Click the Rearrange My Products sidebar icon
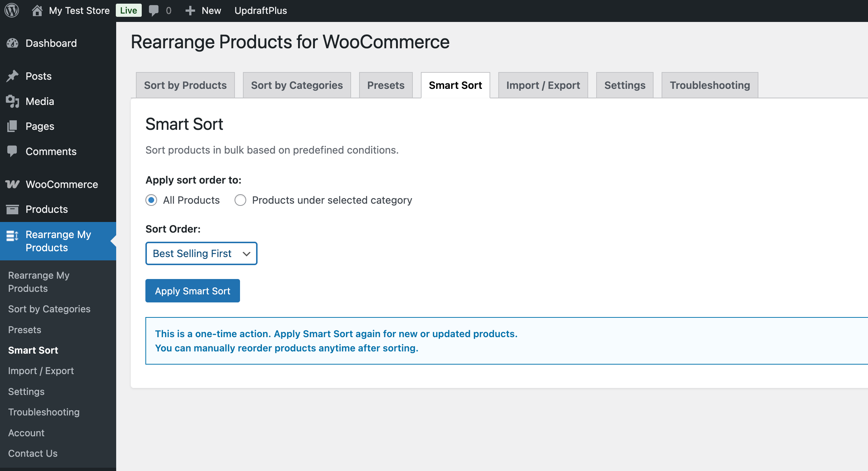The height and width of the screenshot is (471, 868). tap(12, 236)
